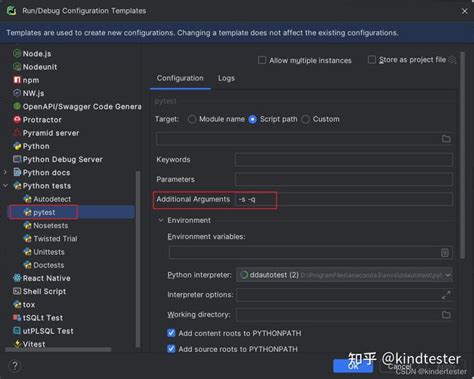Click the Working directory folder icon
This screenshot has width=474, height=379.
point(446,315)
